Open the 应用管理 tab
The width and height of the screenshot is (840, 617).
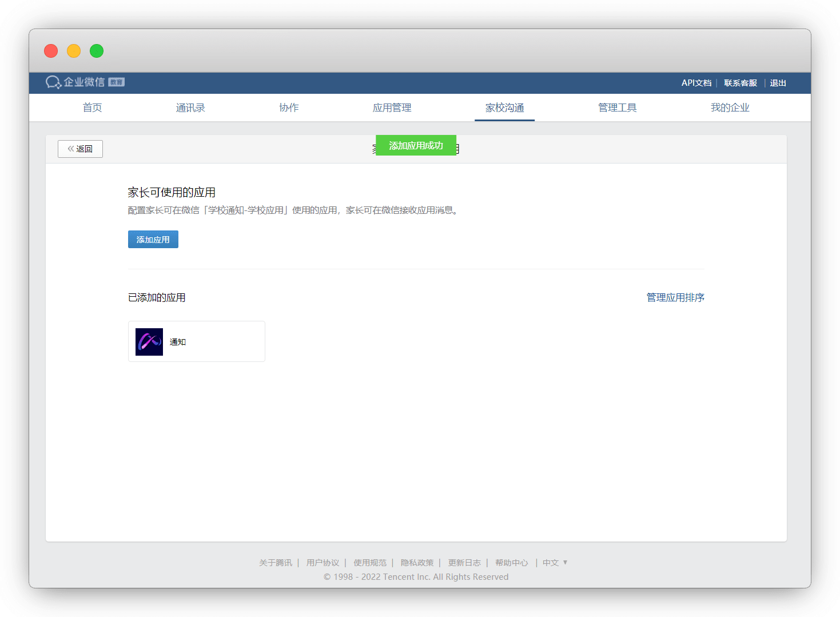pos(392,108)
